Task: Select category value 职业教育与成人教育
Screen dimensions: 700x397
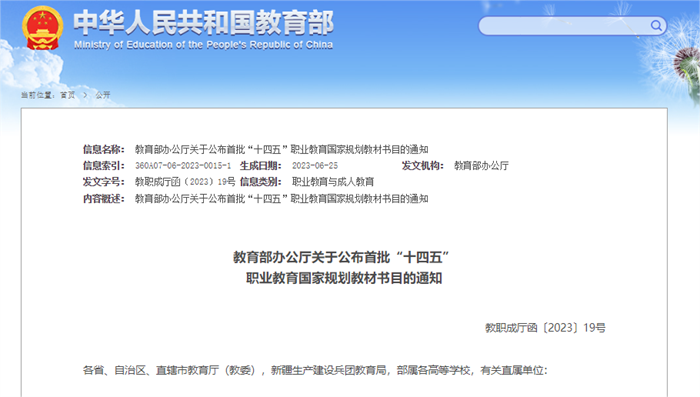Action: (x=333, y=182)
